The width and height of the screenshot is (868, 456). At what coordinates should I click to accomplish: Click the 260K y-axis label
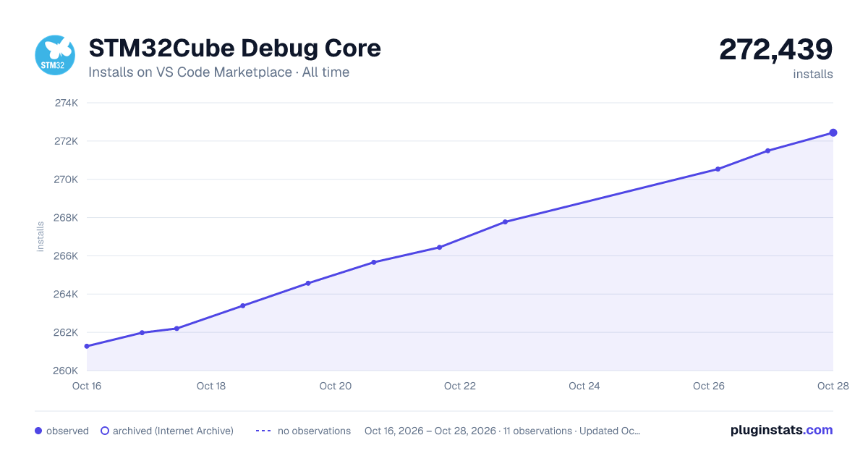[x=67, y=371]
